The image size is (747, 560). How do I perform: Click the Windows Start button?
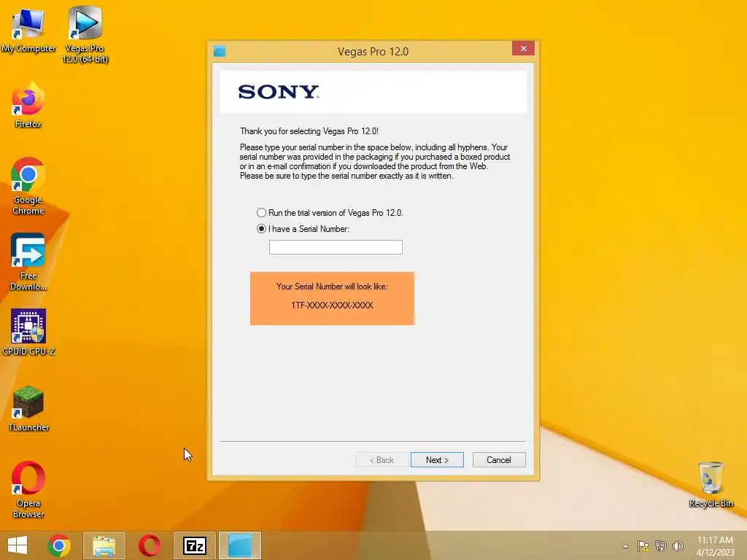point(18,545)
